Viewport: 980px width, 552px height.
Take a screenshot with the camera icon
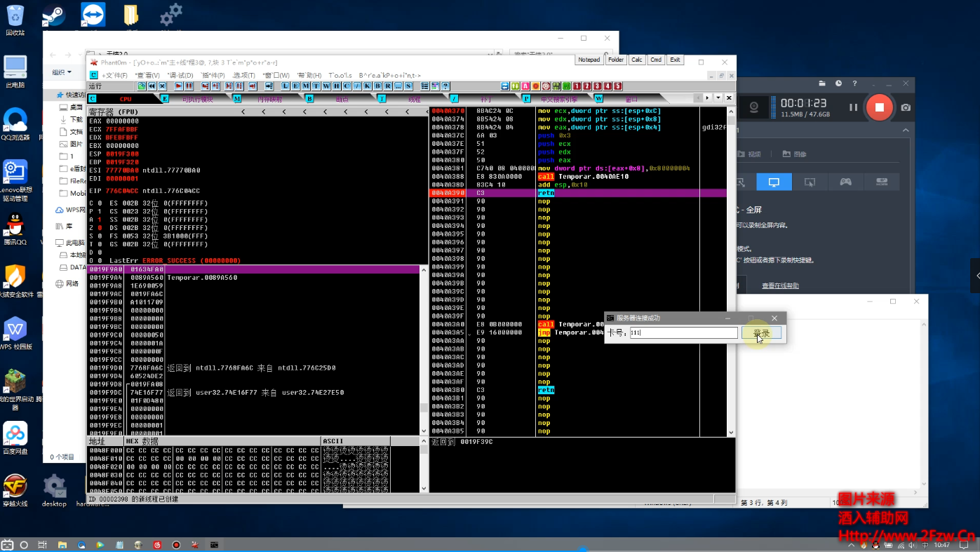coord(906,107)
